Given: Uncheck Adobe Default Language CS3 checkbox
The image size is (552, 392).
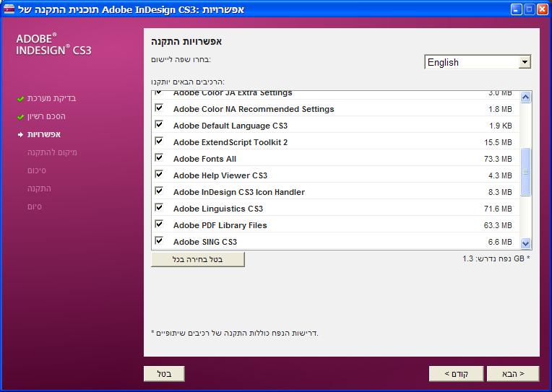Looking at the screenshot, I should [x=159, y=124].
